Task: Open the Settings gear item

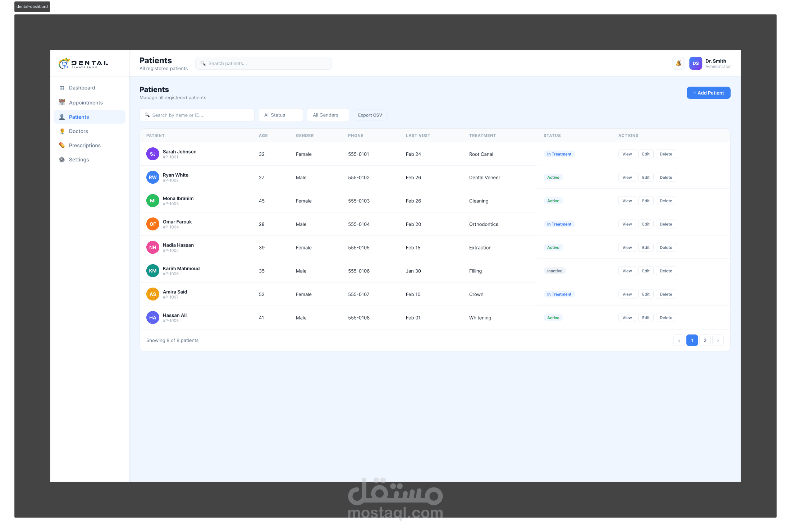Action: 79,160
